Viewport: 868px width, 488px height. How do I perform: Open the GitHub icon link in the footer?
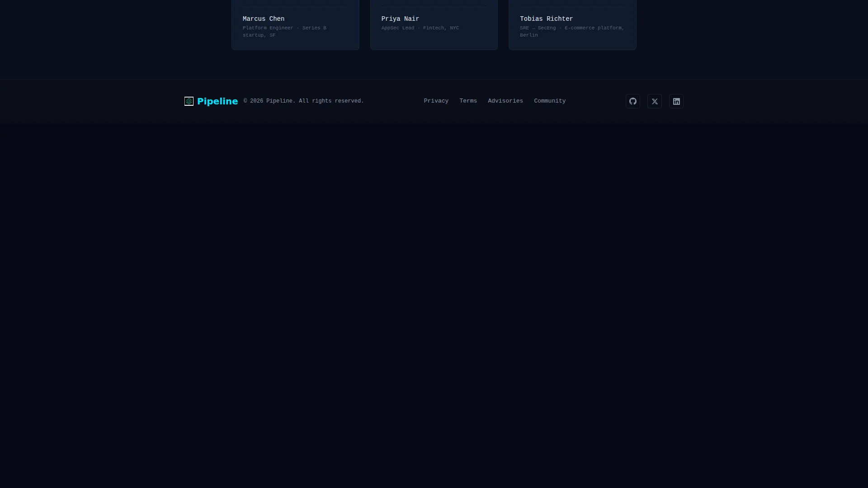632,101
